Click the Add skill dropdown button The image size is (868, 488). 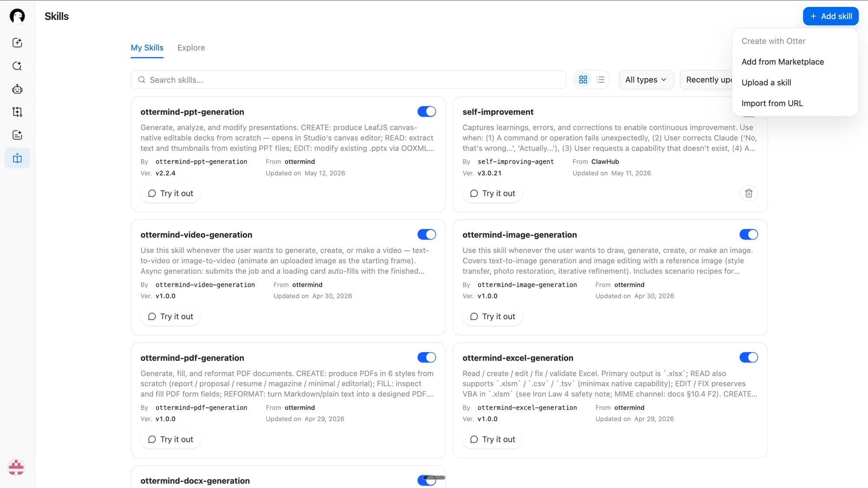830,16
